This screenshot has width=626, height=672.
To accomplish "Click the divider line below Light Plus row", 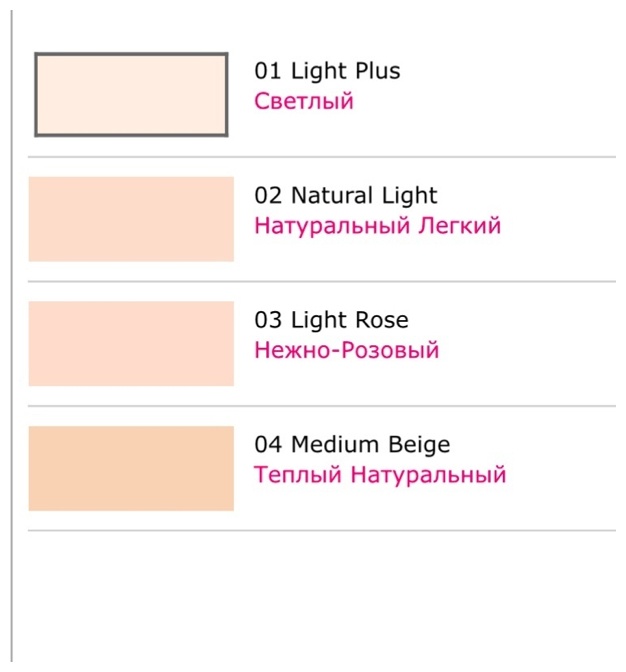I will point(322,157).
